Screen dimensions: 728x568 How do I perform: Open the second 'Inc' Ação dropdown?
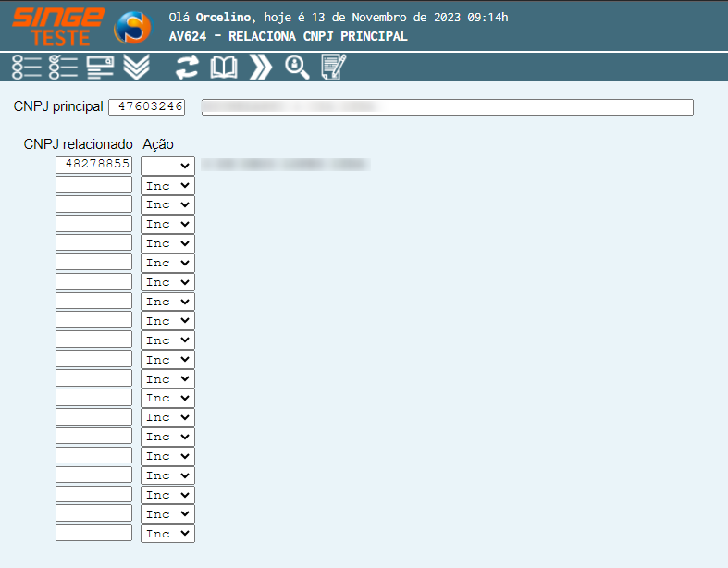coord(167,204)
